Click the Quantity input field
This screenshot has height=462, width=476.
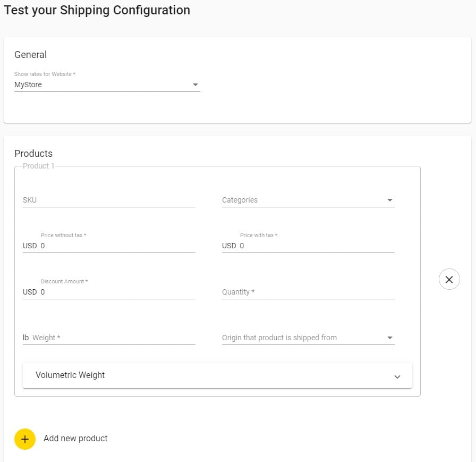tap(308, 291)
